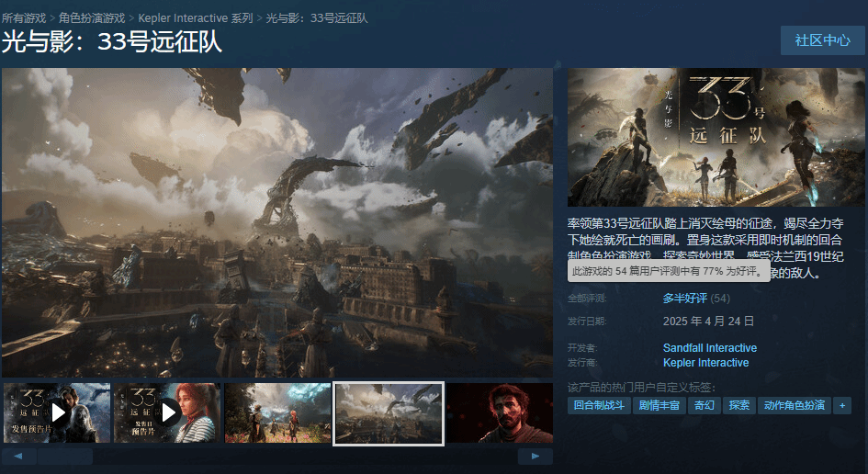The width and height of the screenshot is (868, 474).
Task: Click the left arrow of thumbnail strip
Action: 18,457
